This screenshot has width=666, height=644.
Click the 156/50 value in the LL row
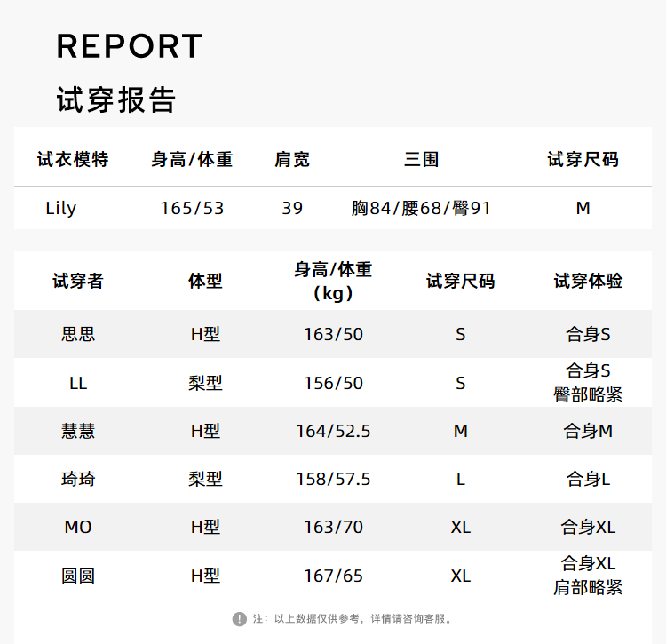pos(333,384)
